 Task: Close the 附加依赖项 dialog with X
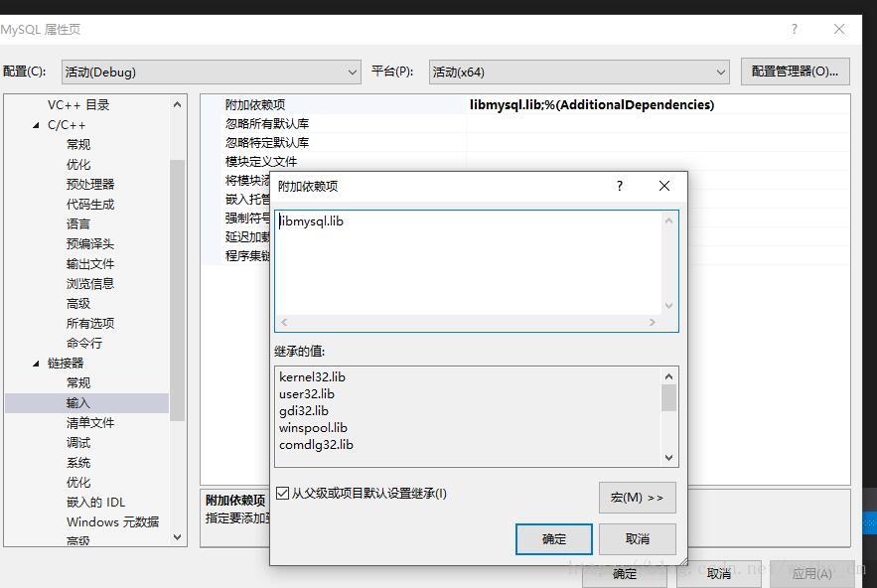tap(663, 186)
